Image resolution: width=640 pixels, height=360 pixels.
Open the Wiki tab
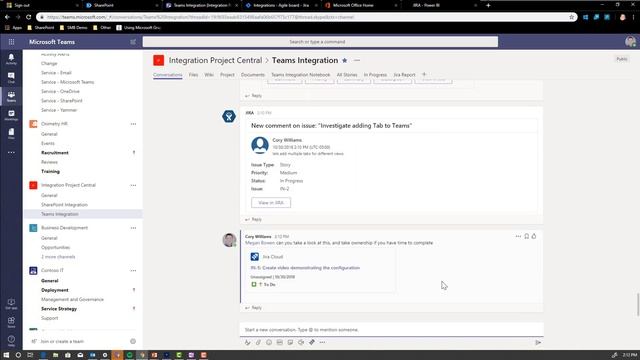[209, 75]
